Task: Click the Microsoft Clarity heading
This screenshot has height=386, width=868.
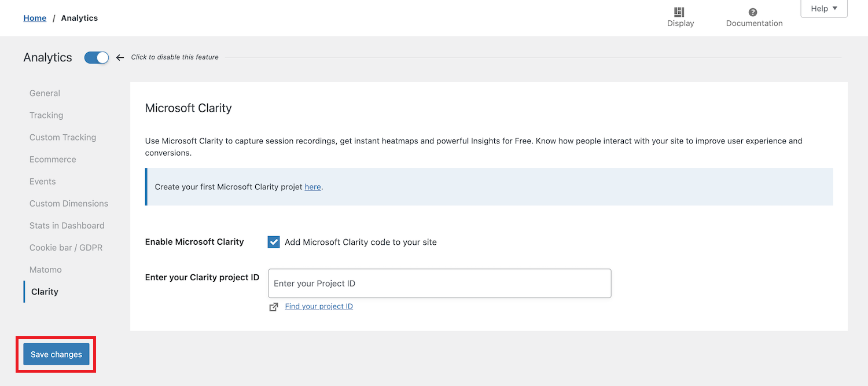Action: point(188,108)
